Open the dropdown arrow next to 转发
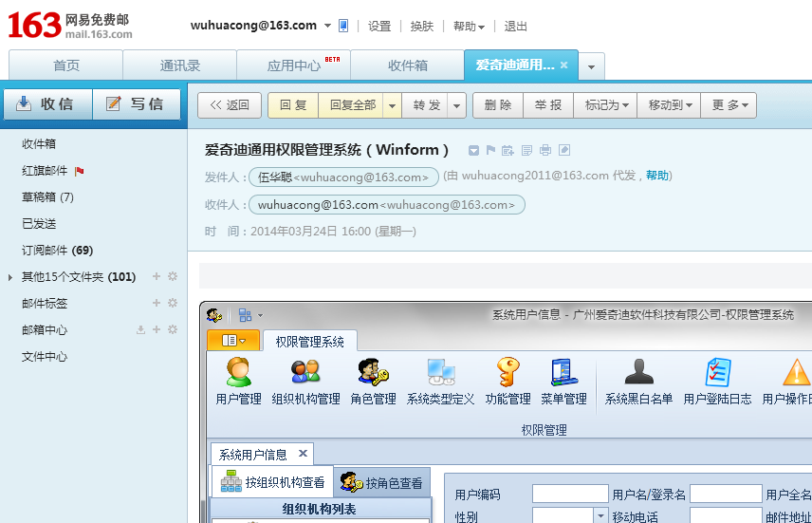Screen dimensions: 812x523 point(456,105)
